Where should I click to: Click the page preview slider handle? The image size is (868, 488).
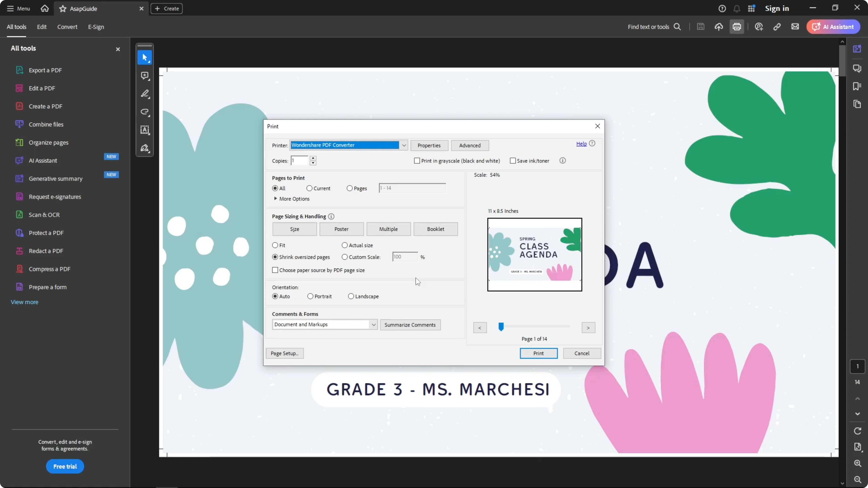pos(501,327)
